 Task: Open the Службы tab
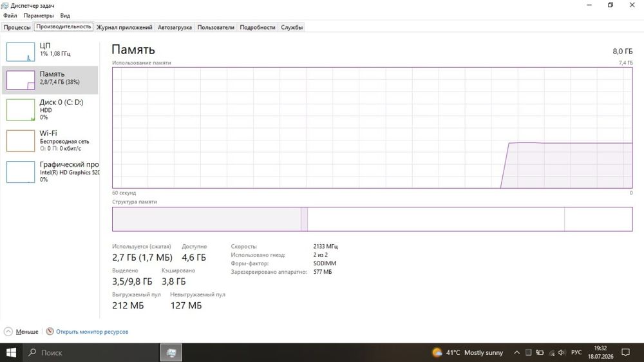pyautogui.click(x=292, y=27)
